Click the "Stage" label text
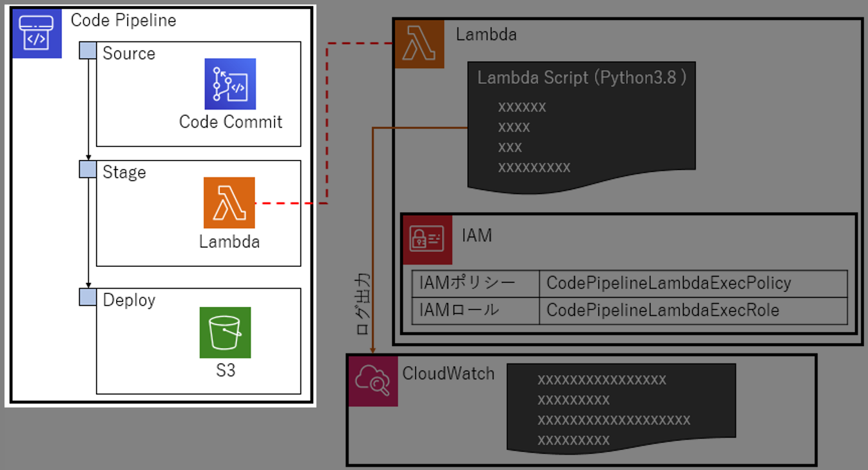The image size is (868, 470). point(124,172)
